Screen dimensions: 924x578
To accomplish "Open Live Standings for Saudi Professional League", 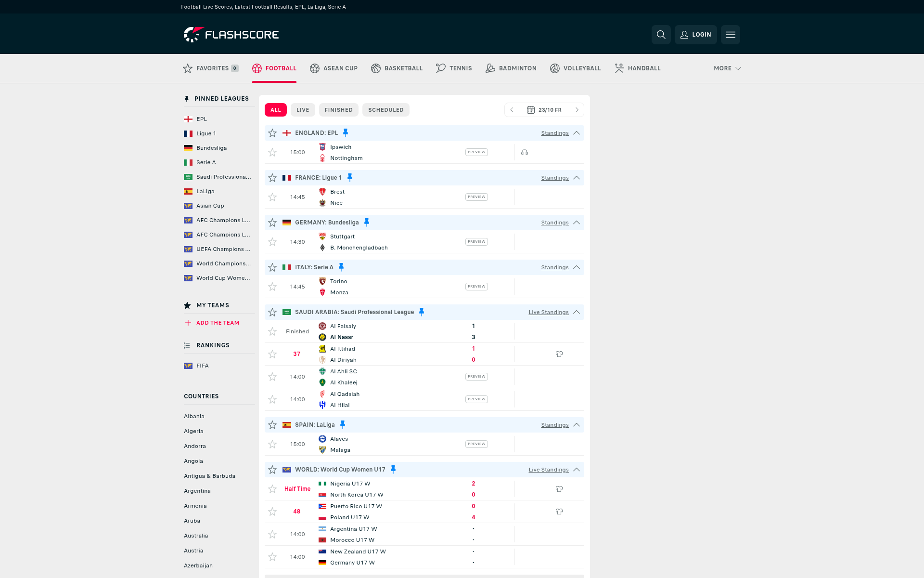I will point(549,312).
